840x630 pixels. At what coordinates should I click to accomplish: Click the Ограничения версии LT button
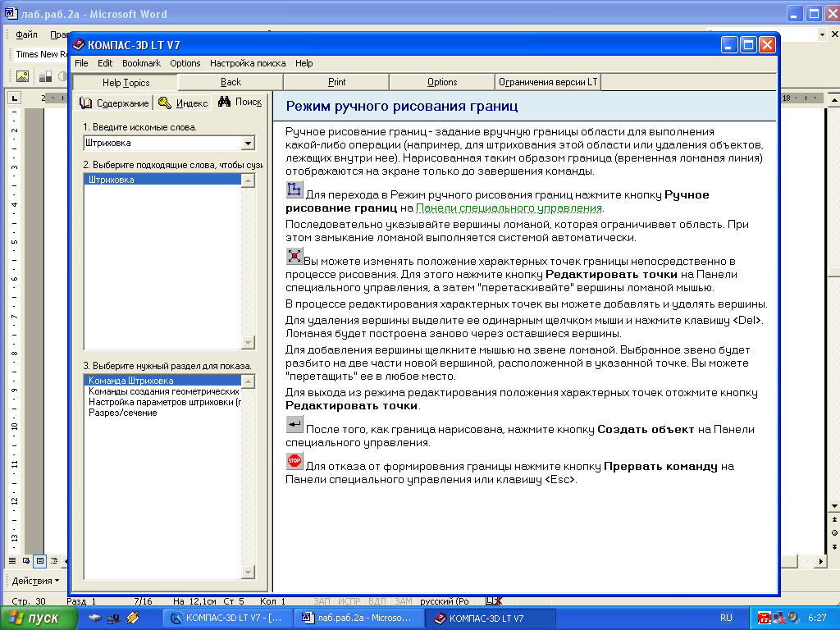pos(547,82)
